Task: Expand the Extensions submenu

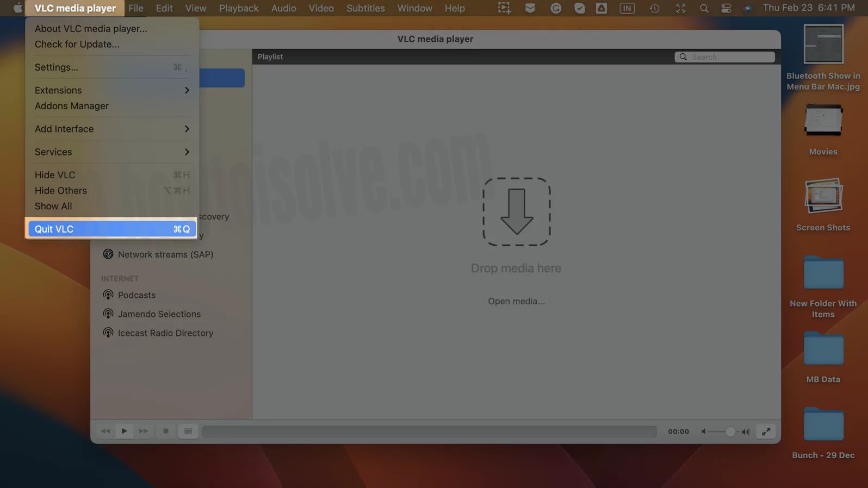Action: point(112,90)
